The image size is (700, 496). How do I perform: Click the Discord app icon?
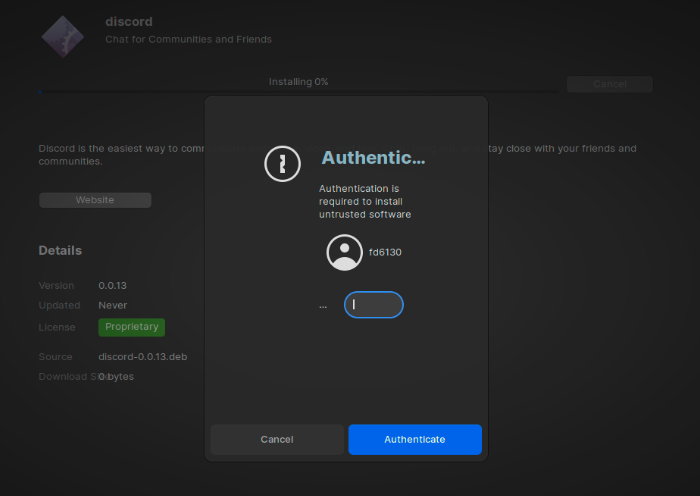[62, 37]
